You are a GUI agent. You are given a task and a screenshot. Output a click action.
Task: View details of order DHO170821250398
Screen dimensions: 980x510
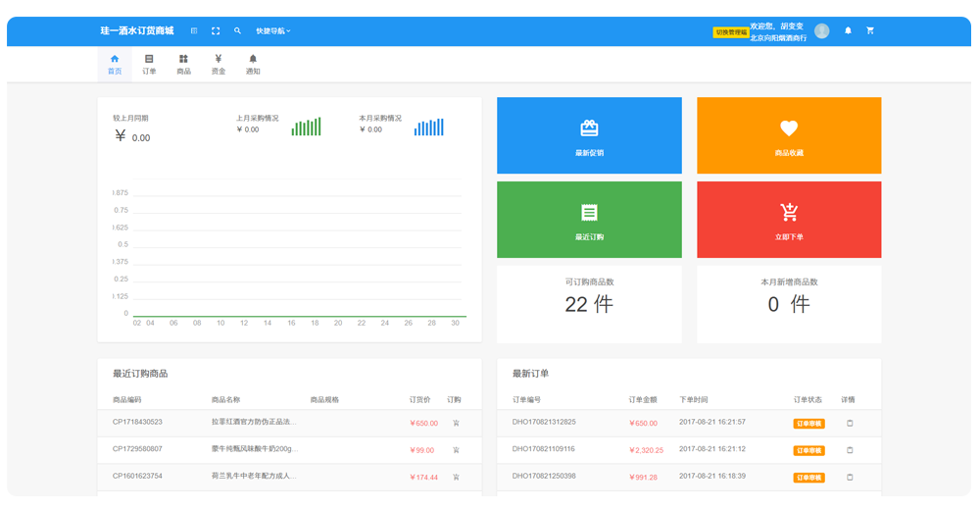[850, 477]
